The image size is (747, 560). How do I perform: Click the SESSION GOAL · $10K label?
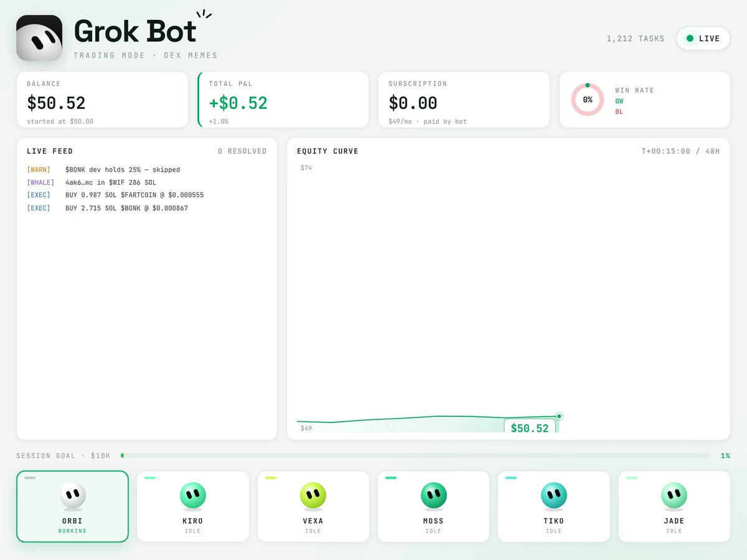tap(63, 456)
